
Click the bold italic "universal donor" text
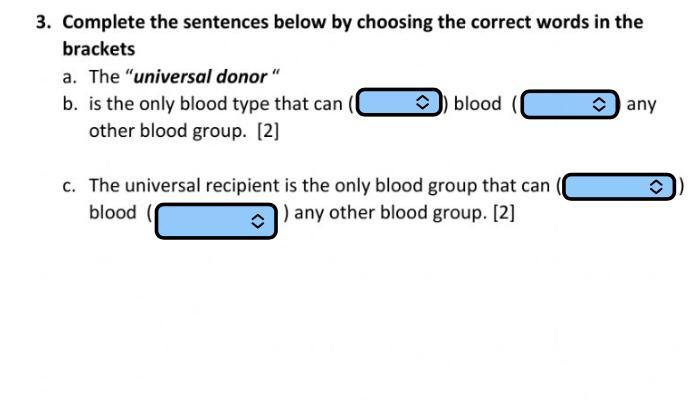(x=201, y=77)
